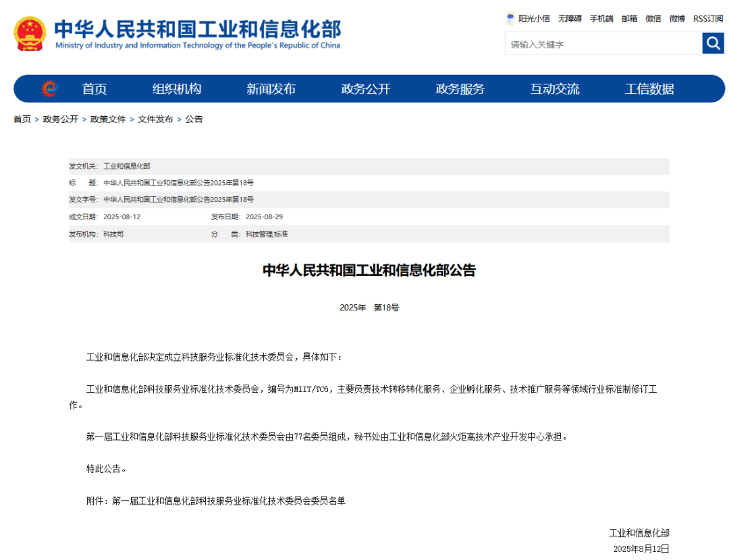The height and width of the screenshot is (560, 729).
Task: Click the 发布日期 value 2025-08-29
Action: 264,217
